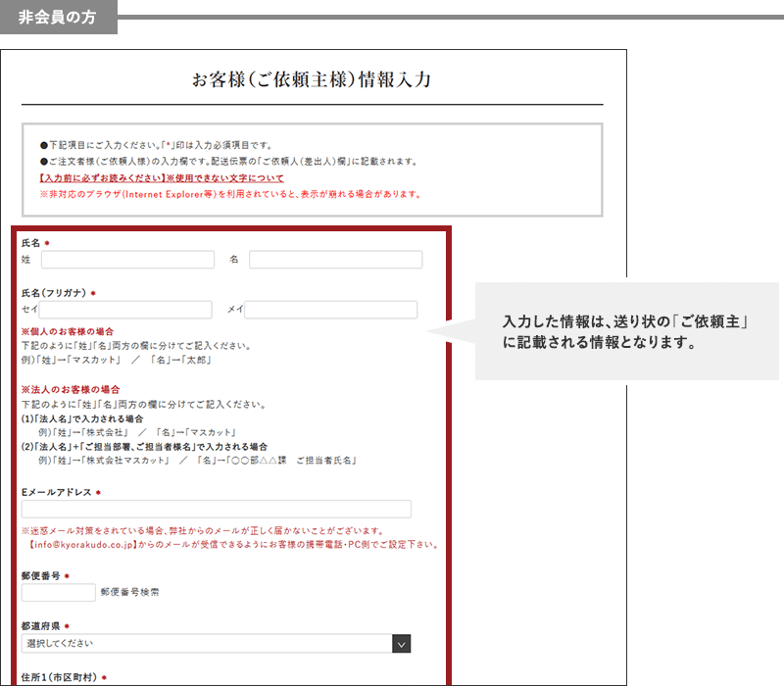Click the ご依頼主 callout explanation box
This screenshot has width=784, height=686.
[627, 332]
